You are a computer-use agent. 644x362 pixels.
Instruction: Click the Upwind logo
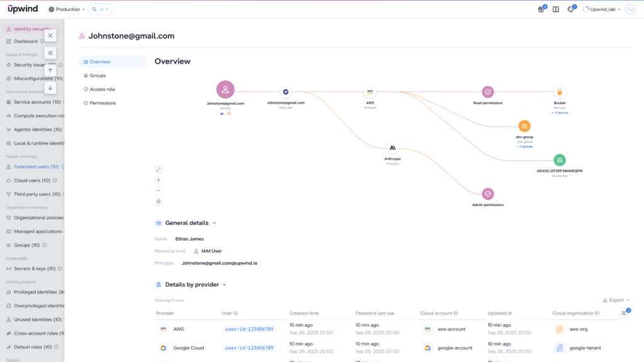click(23, 9)
